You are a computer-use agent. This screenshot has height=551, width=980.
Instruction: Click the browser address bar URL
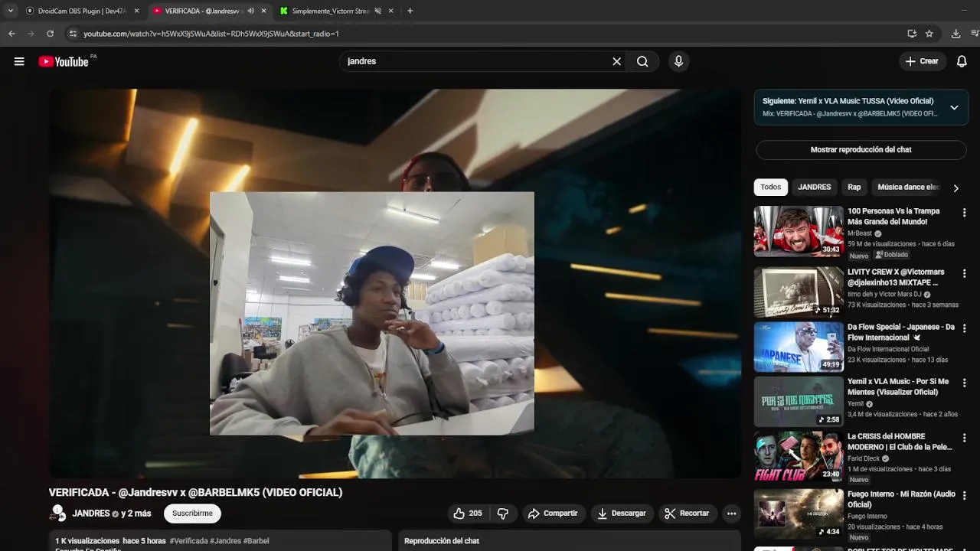point(211,34)
